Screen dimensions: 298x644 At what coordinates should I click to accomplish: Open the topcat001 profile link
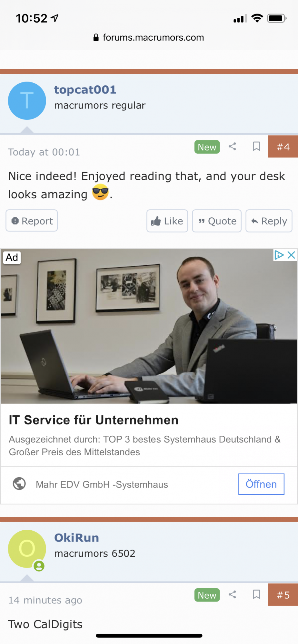click(85, 90)
